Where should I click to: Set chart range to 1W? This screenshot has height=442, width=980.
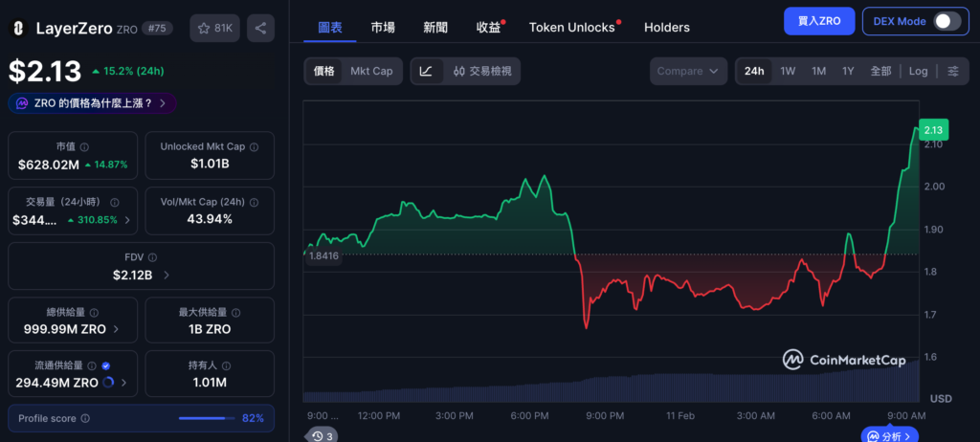point(789,71)
